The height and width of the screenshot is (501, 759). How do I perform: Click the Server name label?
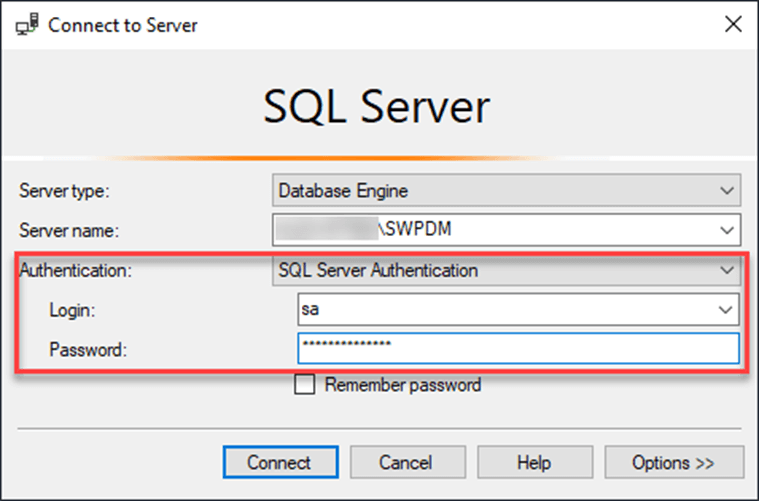coord(69,230)
